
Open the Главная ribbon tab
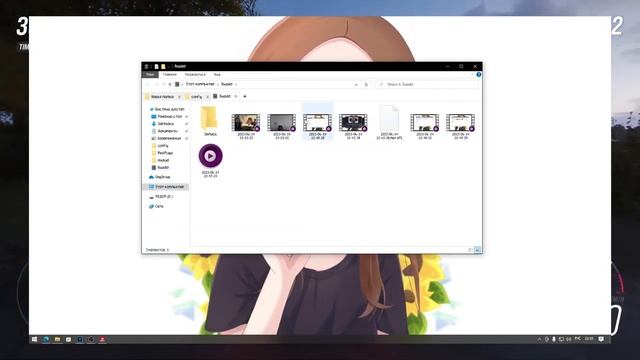click(x=170, y=75)
